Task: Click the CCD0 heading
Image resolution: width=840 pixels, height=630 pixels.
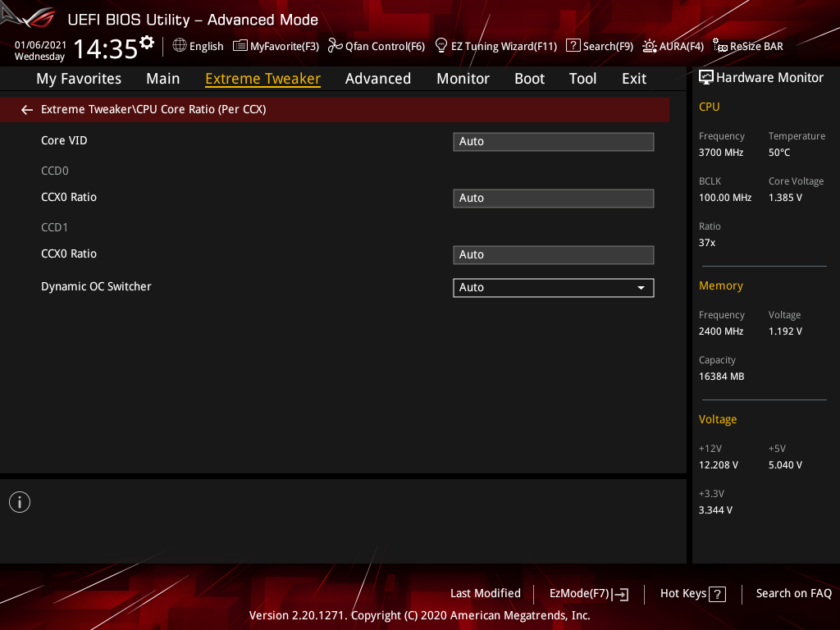Action: point(55,171)
